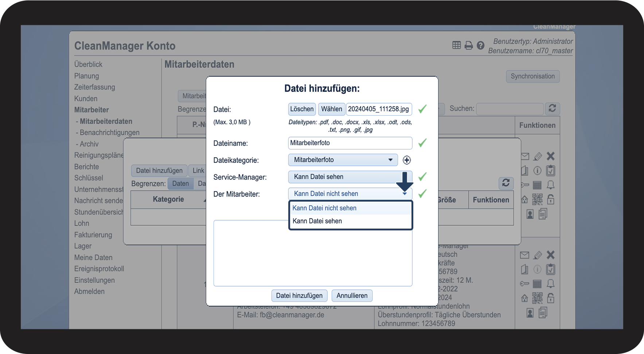
Task: Click the printer icon in header
Action: click(469, 45)
